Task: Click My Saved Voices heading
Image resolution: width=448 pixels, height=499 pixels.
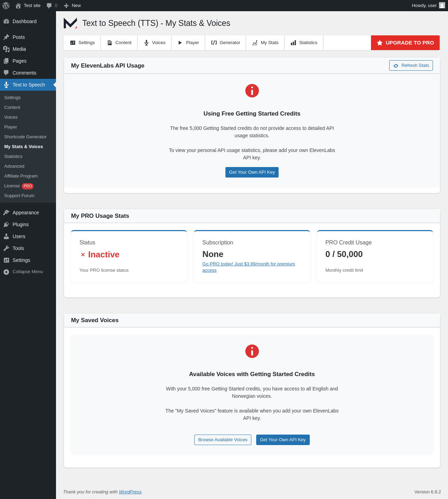Action: (x=95, y=320)
